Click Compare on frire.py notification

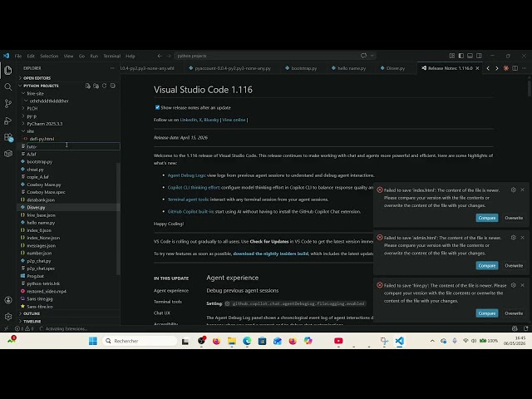487,313
